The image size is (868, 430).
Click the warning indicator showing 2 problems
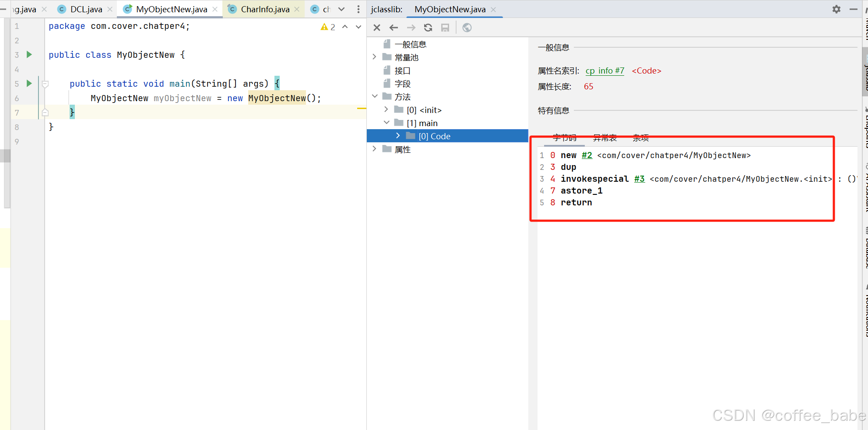click(328, 27)
